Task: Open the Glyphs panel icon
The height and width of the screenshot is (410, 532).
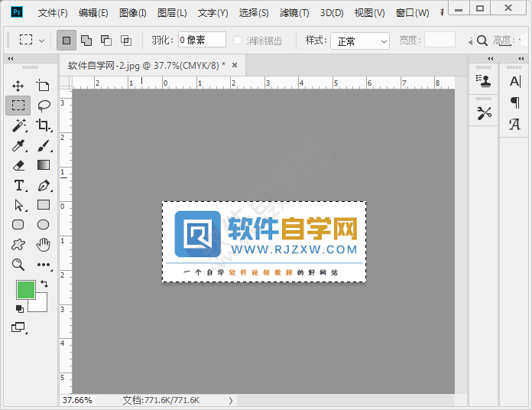Action: [x=514, y=124]
